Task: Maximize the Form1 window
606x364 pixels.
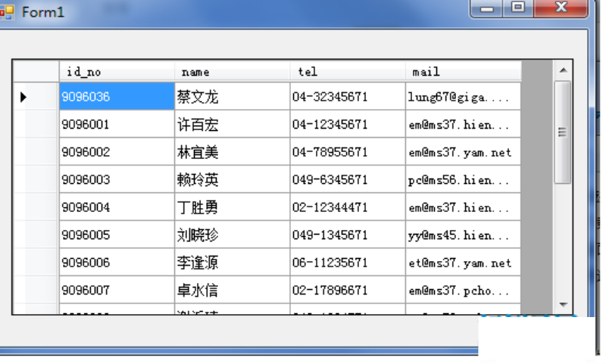Action: click(518, 8)
